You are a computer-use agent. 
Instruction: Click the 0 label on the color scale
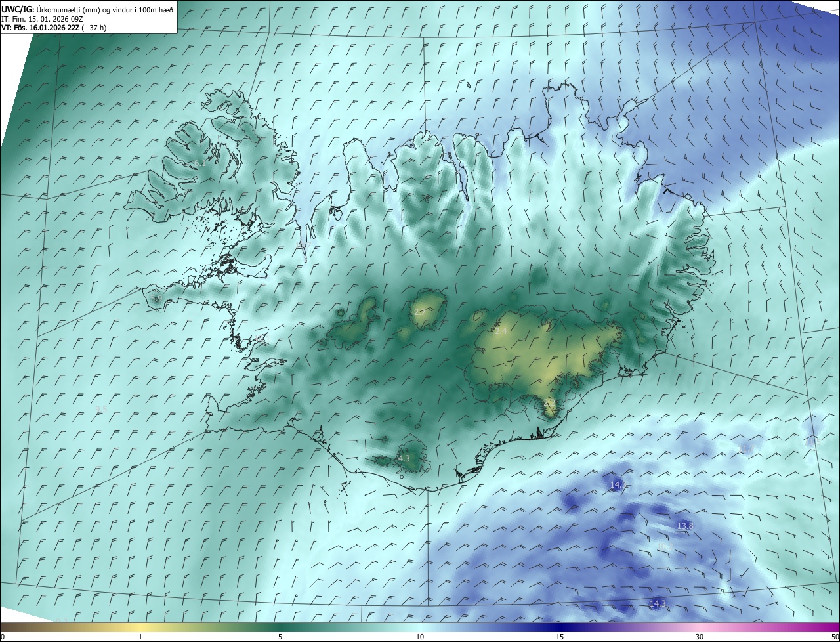tap(3, 637)
